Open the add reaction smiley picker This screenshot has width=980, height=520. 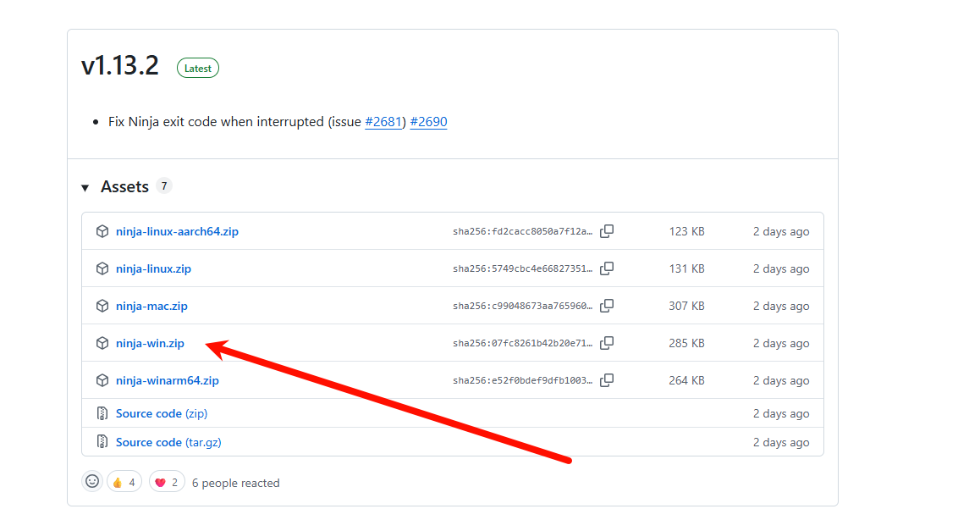[x=92, y=482]
